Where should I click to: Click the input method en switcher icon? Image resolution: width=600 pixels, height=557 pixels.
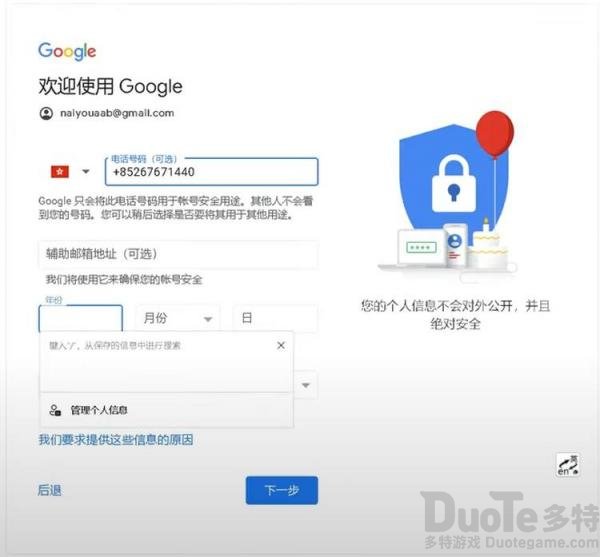pos(567,465)
